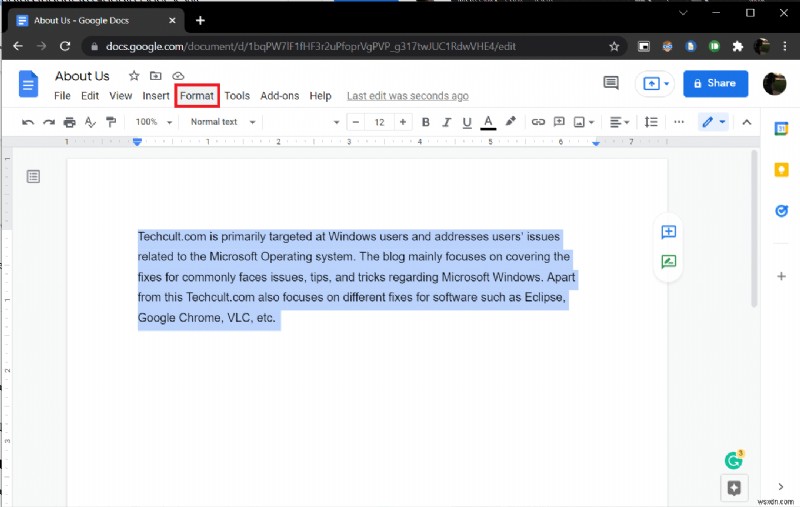
Task: Open the text alignment dropdown
Action: (x=621, y=122)
